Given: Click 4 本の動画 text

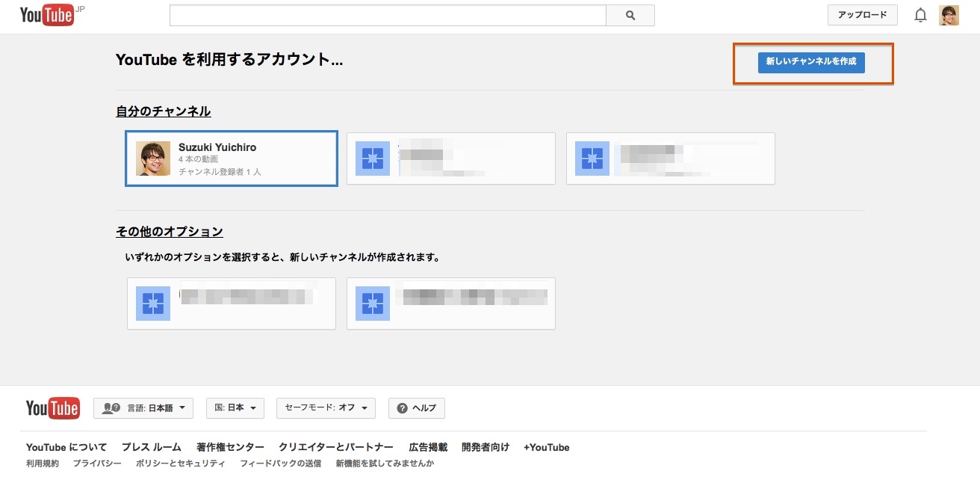Looking at the screenshot, I should pos(198,159).
